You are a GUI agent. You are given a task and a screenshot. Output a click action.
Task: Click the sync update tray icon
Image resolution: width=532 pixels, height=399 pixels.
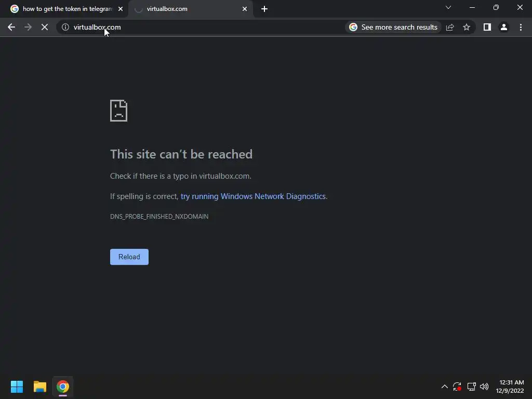457,387
